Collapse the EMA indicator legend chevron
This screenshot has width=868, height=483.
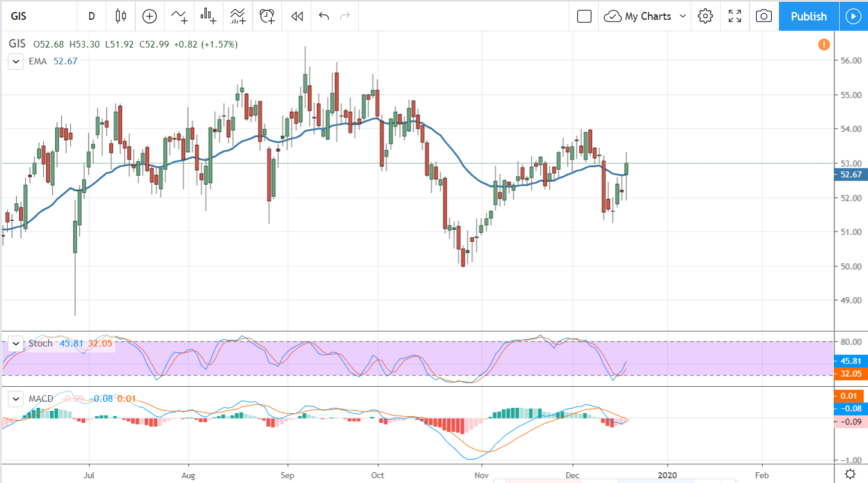click(x=17, y=61)
